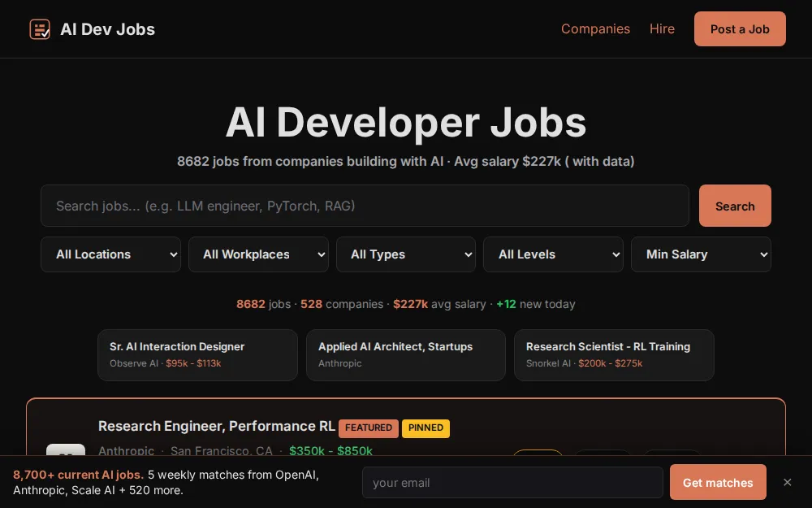Expand the All Workplaces dropdown
The height and width of the screenshot is (508, 812).
click(258, 254)
